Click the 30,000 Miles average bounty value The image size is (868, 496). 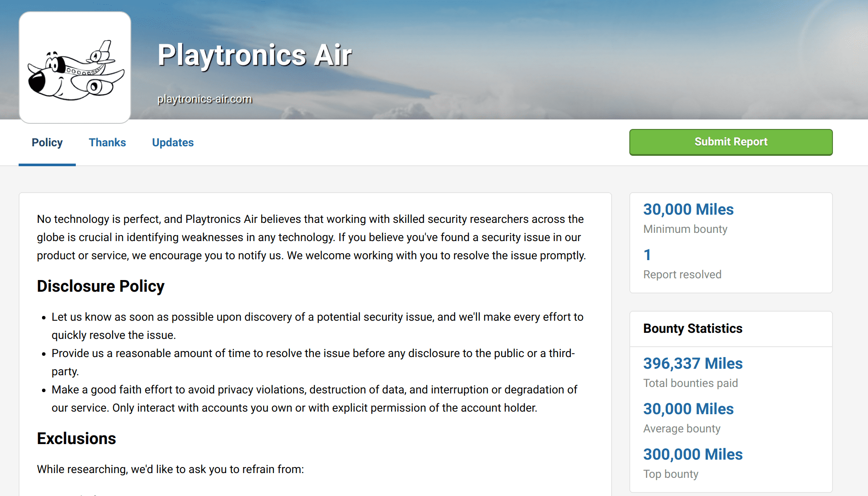[688, 409]
